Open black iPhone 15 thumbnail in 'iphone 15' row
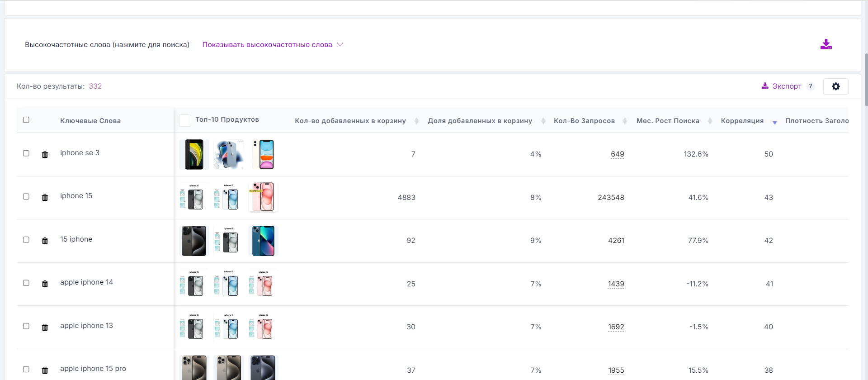 [194, 197]
